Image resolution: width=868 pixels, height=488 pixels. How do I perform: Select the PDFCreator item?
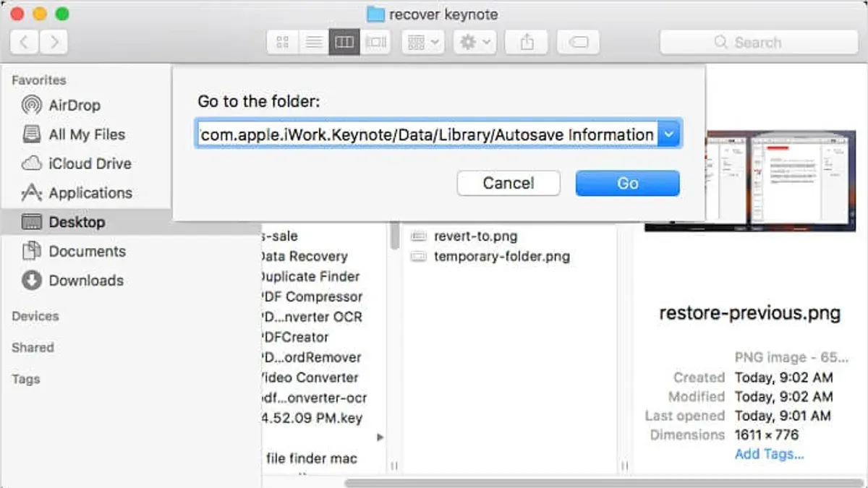point(295,337)
